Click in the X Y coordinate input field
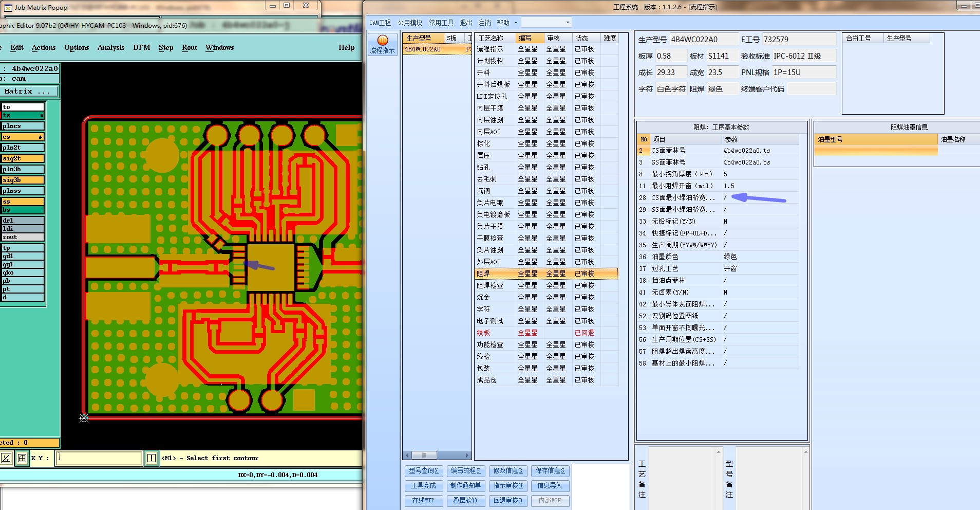This screenshot has height=510, width=980. point(99,458)
